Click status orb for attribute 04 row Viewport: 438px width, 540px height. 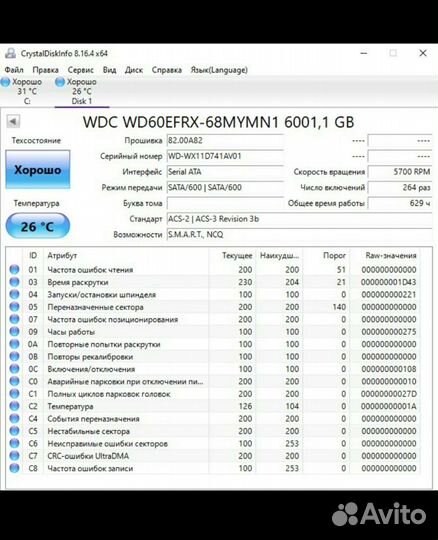pos(14,294)
